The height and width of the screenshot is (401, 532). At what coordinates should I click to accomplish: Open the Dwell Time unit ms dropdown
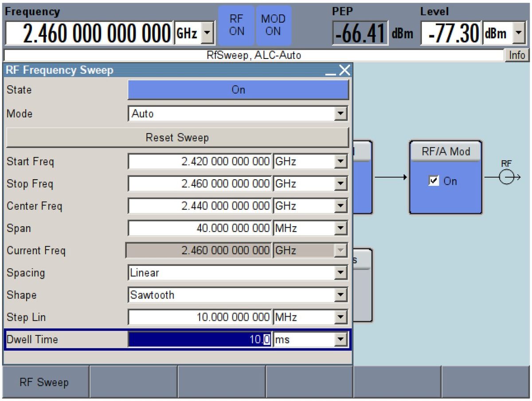(x=310, y=340)
